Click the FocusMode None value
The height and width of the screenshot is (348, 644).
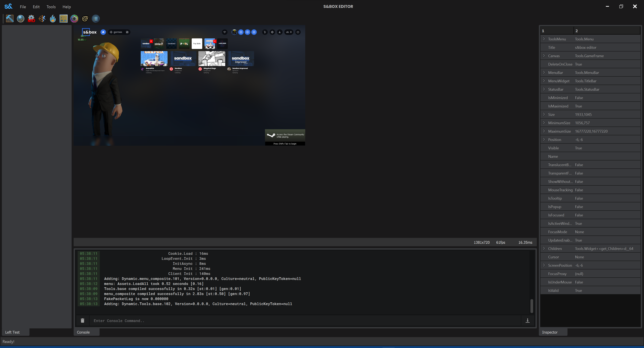(579, 232)
